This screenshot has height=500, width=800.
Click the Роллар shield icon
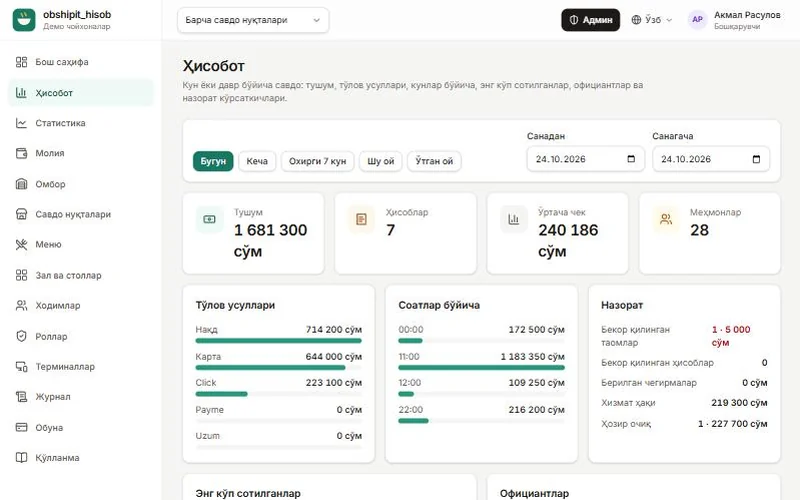(x=21, y=336)
